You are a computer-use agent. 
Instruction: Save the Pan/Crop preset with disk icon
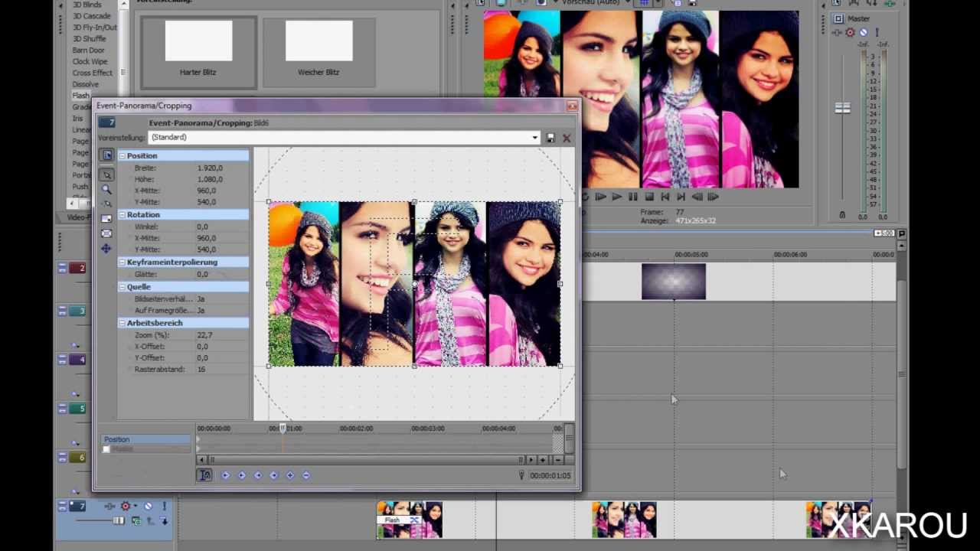point(550,138)
